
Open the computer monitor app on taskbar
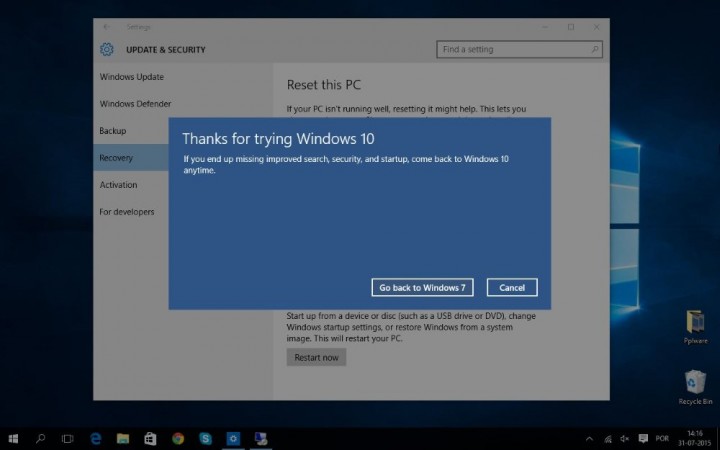coord(261,439)
